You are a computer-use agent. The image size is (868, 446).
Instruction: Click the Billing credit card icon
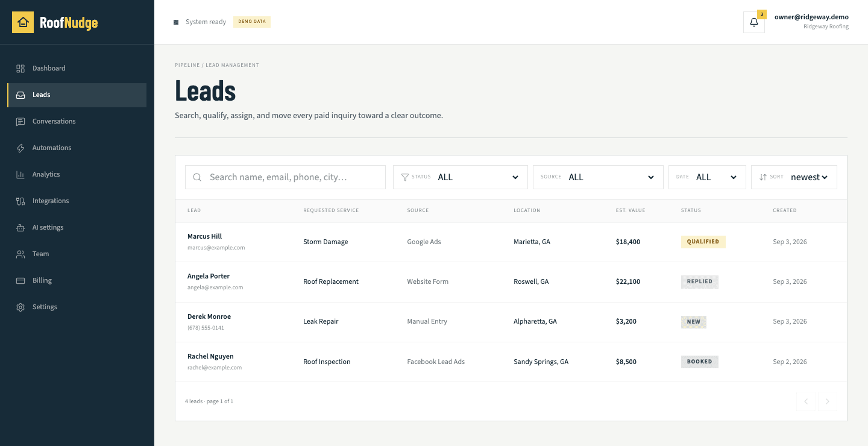(20, 281)
